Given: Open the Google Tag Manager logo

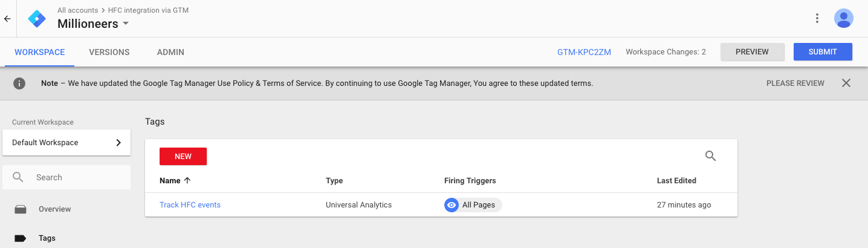Looking at the screenshot, I should [x=37, y=19].
